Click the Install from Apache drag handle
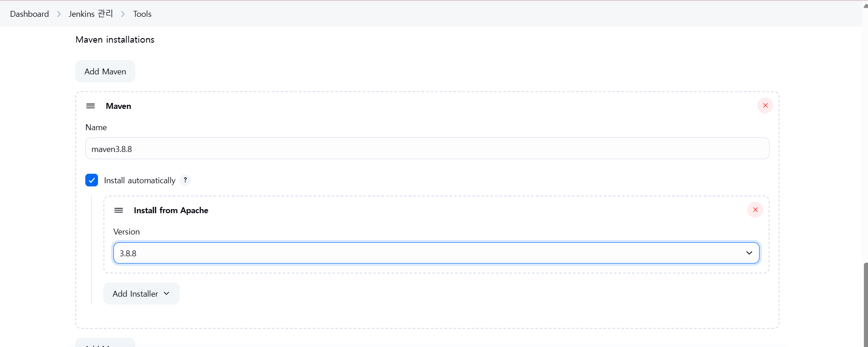 click(118, 210)
